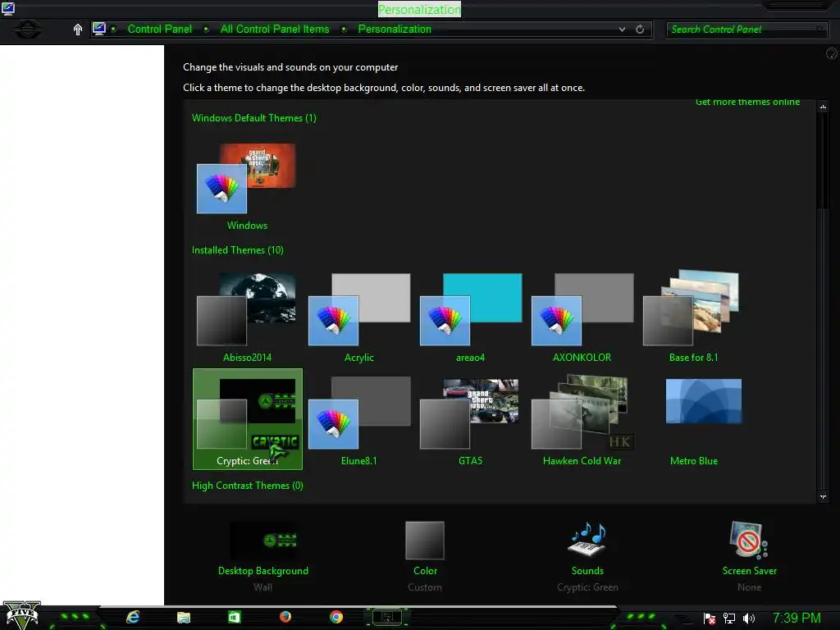Click the Sounds label under music icon
Viewport: 840px width, 630px height.
click(587, 571)
